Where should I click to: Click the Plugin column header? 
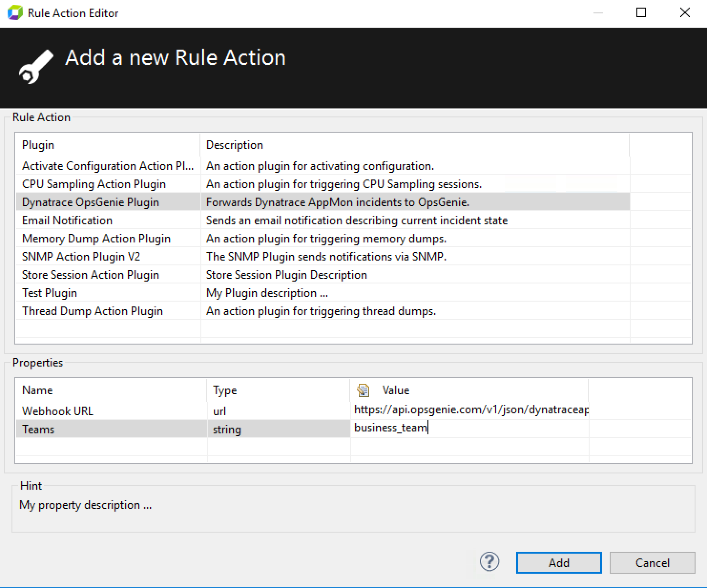coord(108,145)
